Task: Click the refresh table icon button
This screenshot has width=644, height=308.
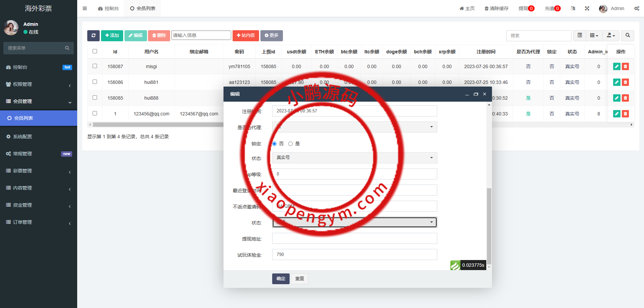Action: pyautogui.click(x=93, y=36)
